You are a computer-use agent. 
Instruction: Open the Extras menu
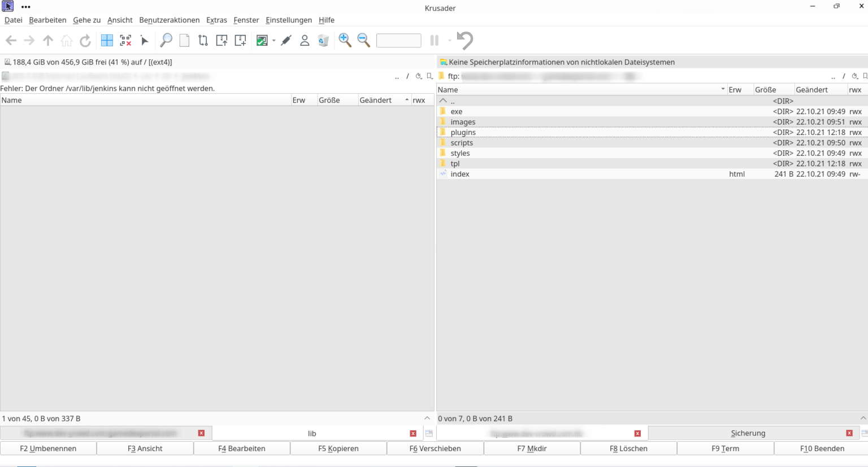[x=216, y=20]
